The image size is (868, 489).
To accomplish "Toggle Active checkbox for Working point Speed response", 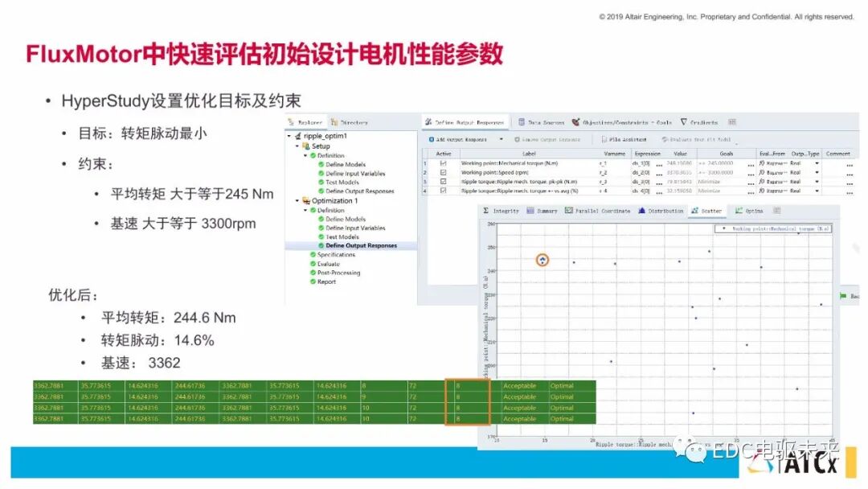I will pyautogui.click(x=443, y=172).
